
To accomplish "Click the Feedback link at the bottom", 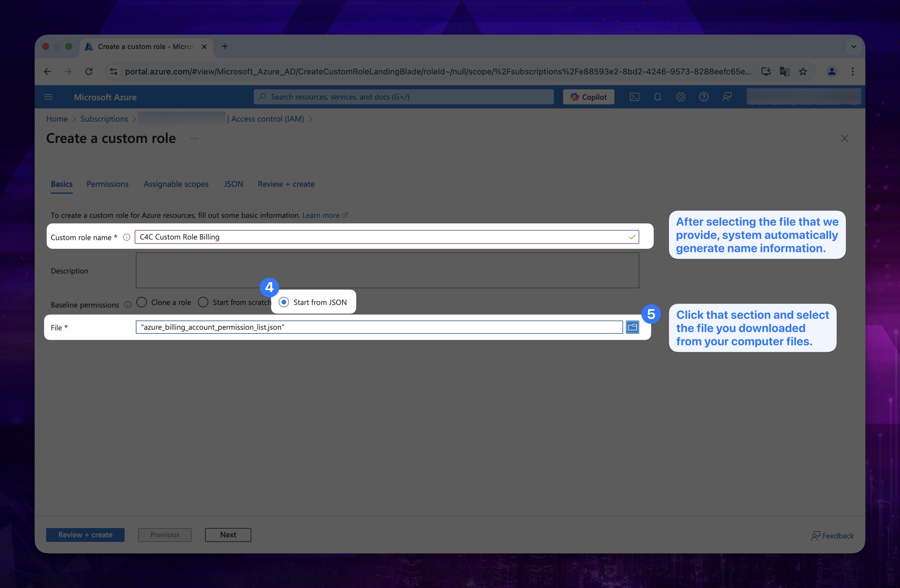I will pos(832,536).
